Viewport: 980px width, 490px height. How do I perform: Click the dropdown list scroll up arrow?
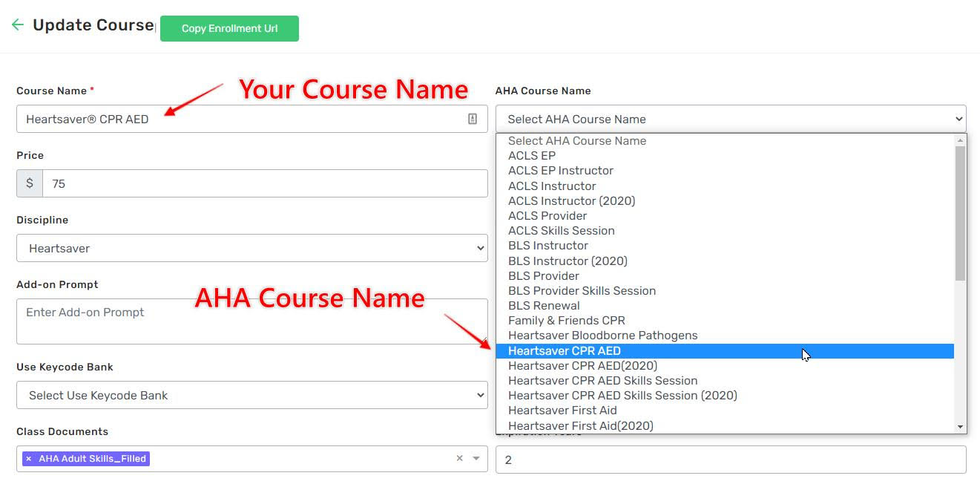click(x=961, y=140)
